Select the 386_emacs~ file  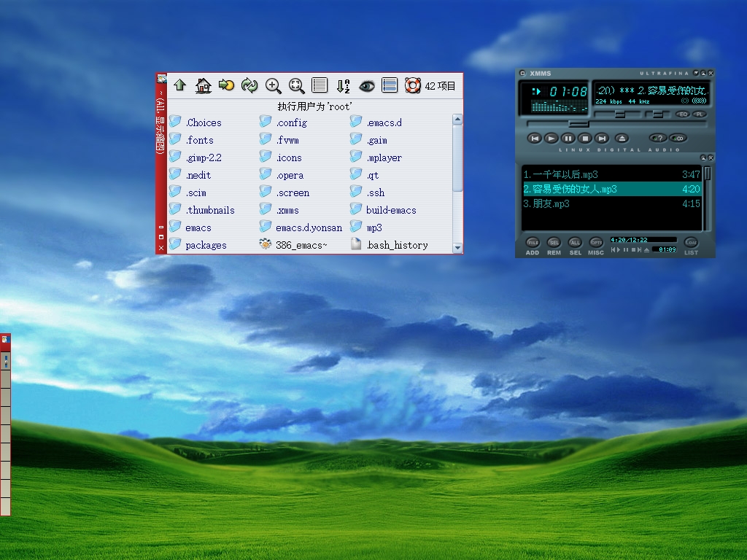point(293,245)
